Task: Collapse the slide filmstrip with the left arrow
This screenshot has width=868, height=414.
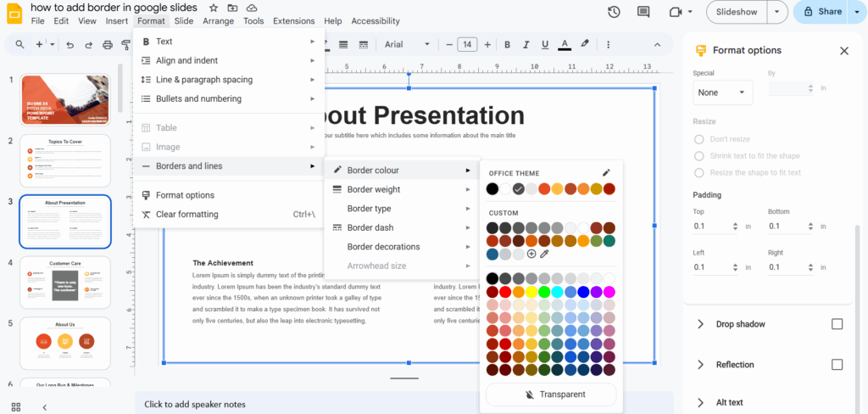Action: tap(45, 407)
